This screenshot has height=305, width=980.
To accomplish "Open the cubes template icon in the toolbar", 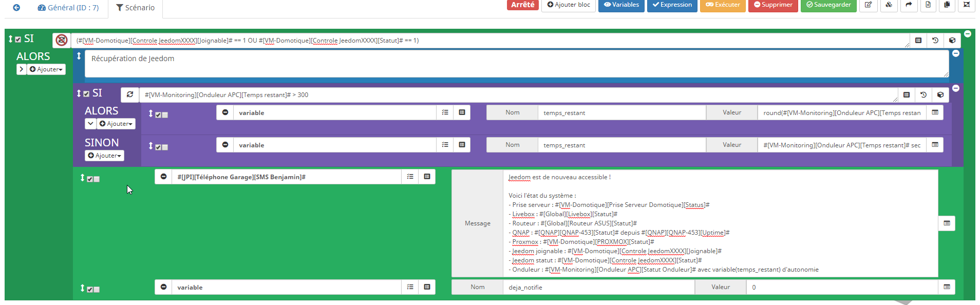I will [889, 5].
